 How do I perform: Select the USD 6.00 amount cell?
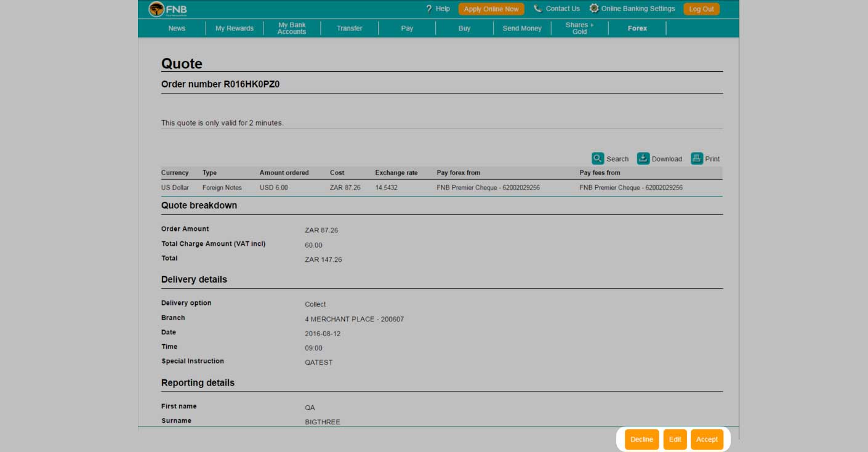pyautogui.click(x=274, y=188)
